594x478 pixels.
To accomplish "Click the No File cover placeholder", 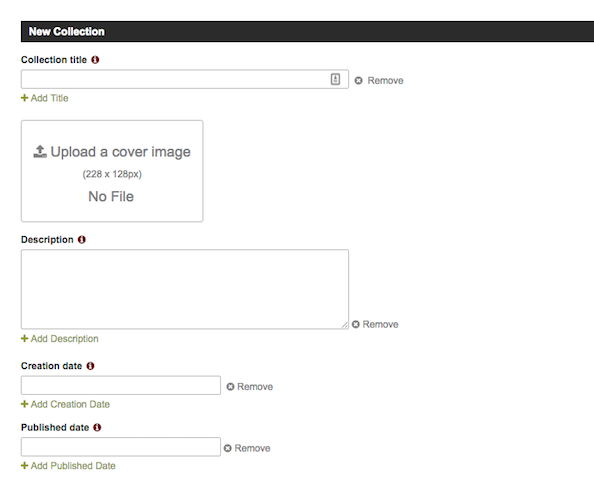I will coord(111,197).
